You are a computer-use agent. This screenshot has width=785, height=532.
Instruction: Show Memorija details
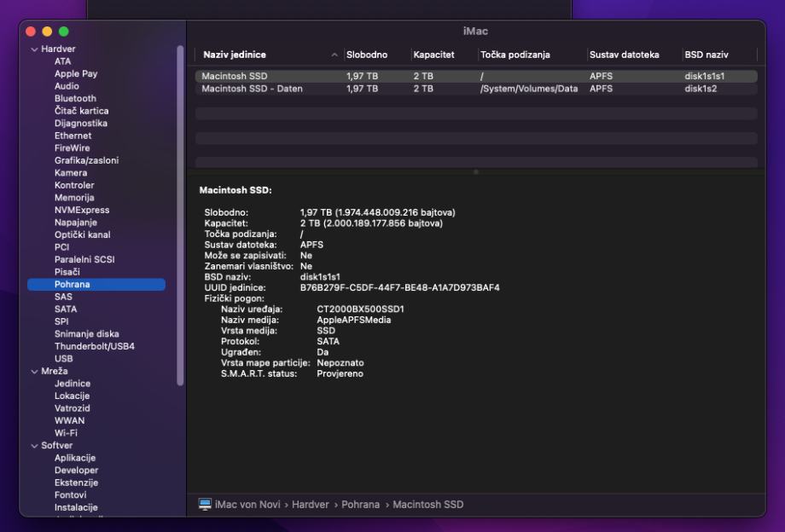pyautogui.click(x=74, y=198)
